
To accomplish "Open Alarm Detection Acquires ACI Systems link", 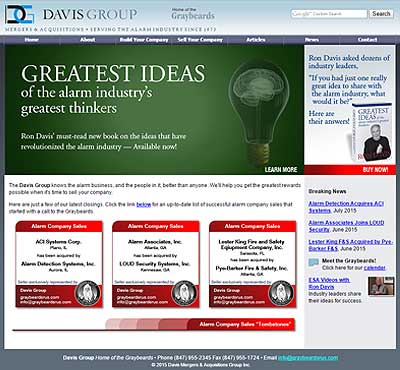I will point(346,207).
